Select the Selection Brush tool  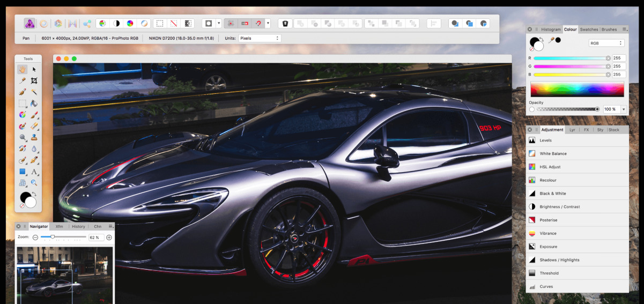23,92
